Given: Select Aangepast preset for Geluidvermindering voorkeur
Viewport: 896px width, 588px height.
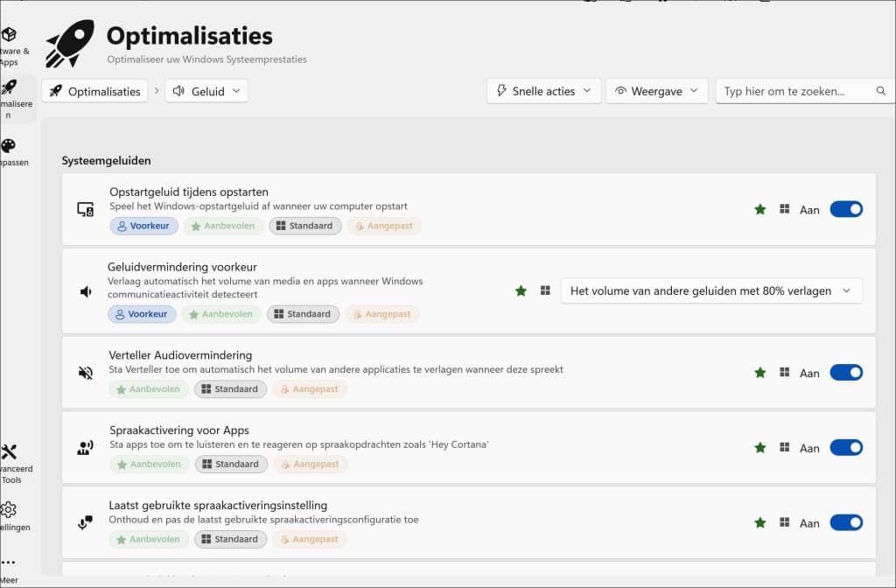Looking at the screenshot, I should coord(382,314).
